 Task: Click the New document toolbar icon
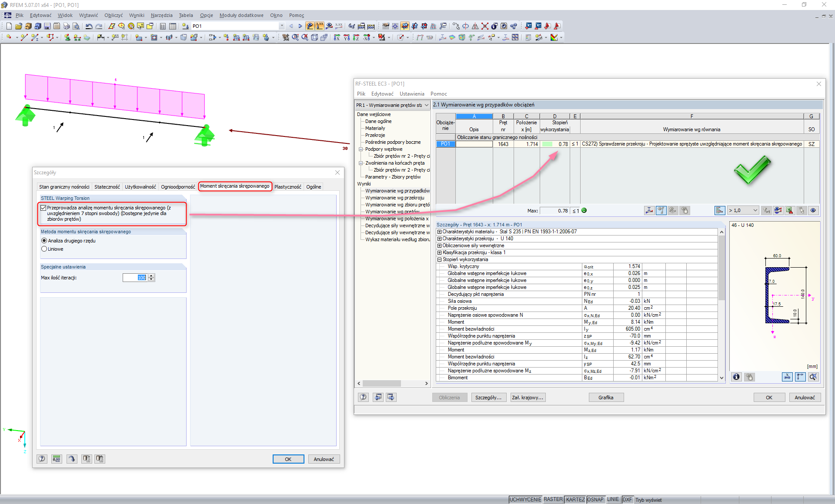(x=9, y=26)
